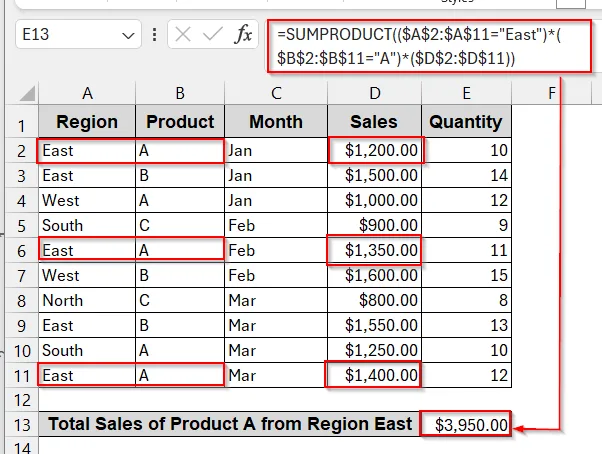The width and height of the screenshot is (602, 454).
Task: Select the East cell in row 2
Action: pyautogui.click(x=87, y=150)
